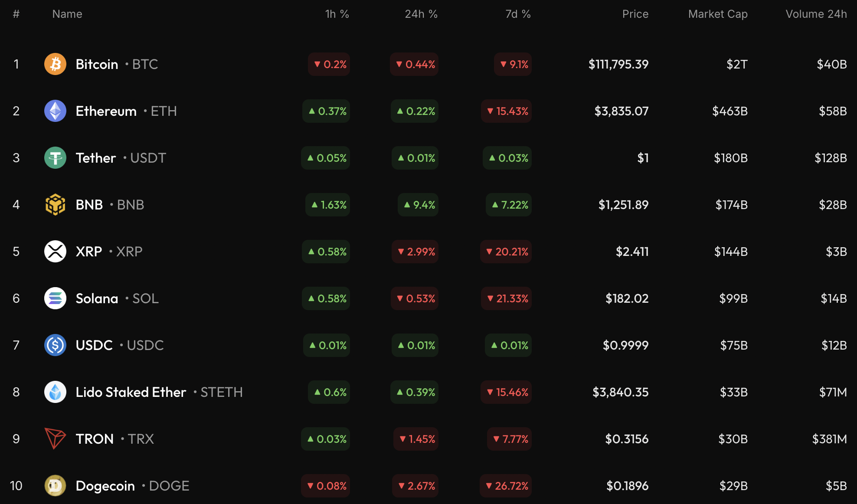The width and height of the screenshot is (857, 504).
Task: Click the Lido Staked Ether droplet icon
Action: point(55,392)
